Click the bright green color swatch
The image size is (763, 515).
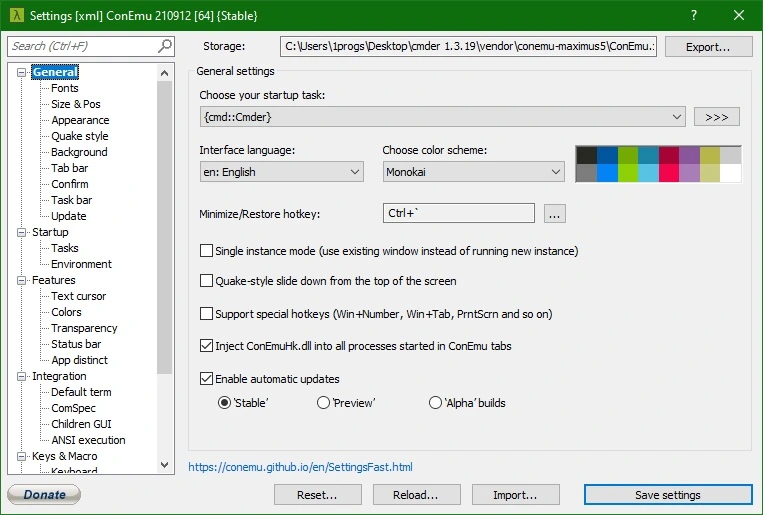coord(628,172)
